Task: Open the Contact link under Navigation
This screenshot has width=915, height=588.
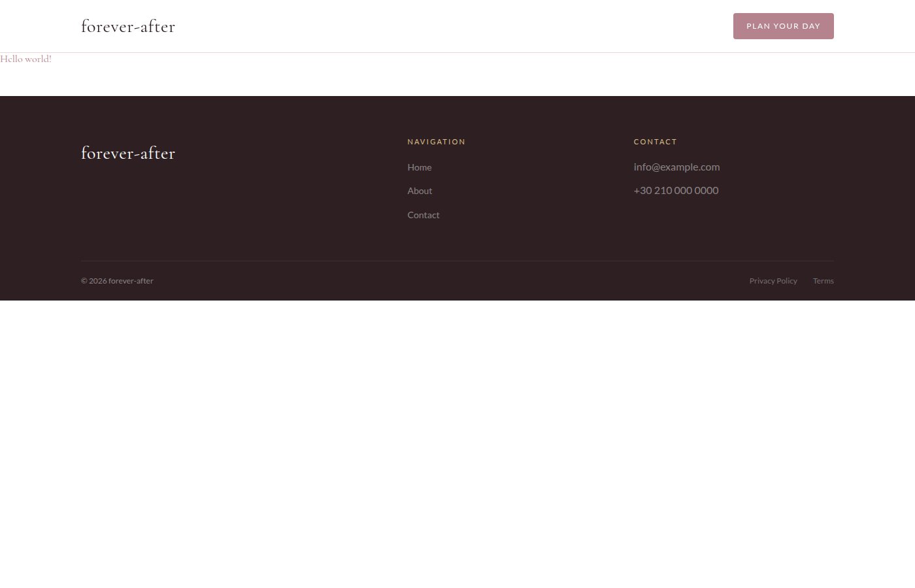Action: [x=423, y=215]
